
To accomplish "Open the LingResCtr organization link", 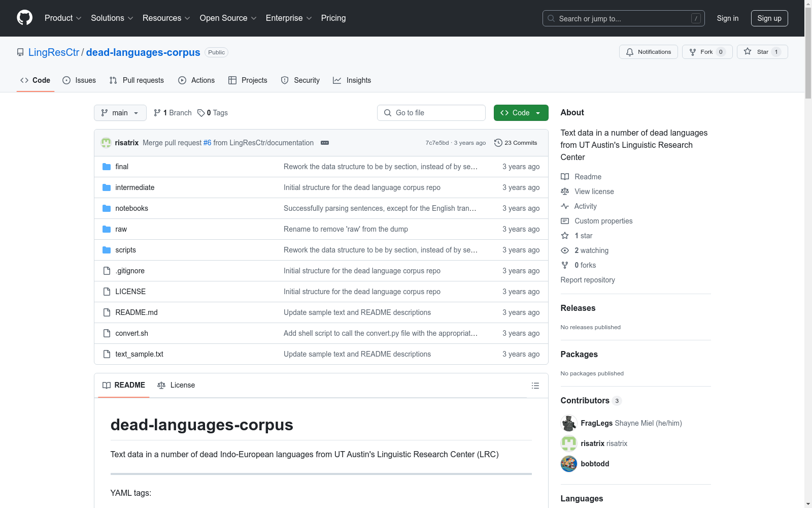I will click(54, 52).
